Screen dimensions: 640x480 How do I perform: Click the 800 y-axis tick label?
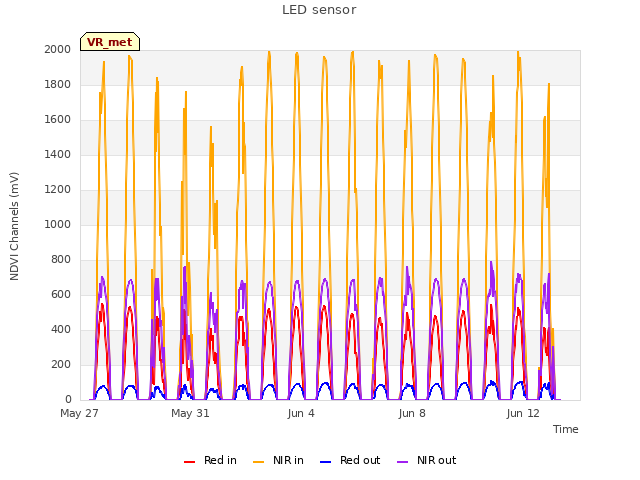tap(61, 260)
